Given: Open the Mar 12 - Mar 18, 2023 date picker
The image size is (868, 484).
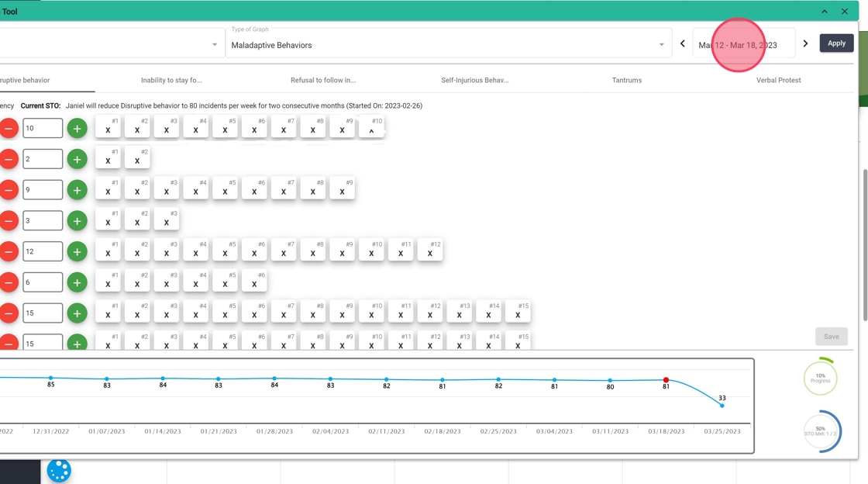Looking at the screenshot, I should pyautogui.click(x=742, y=45).
